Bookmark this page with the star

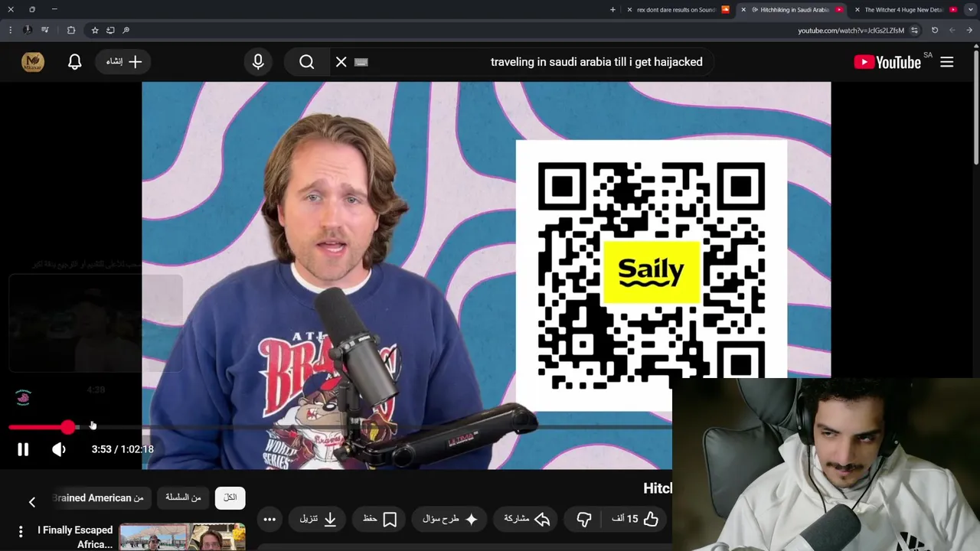tap(95, 31)
